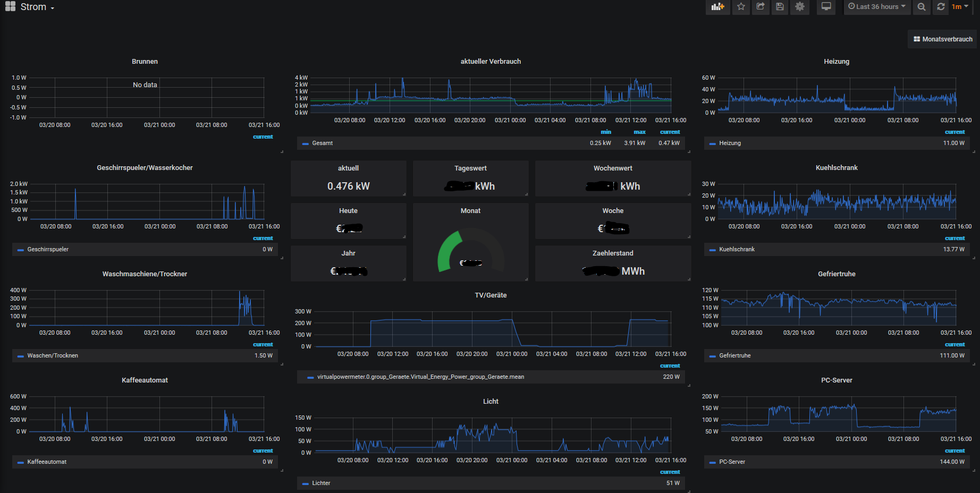The height and width of the screenshot is (493, 980).
Task: Open the Strom dashboard picker dropdown
Action: click(37, 7)
